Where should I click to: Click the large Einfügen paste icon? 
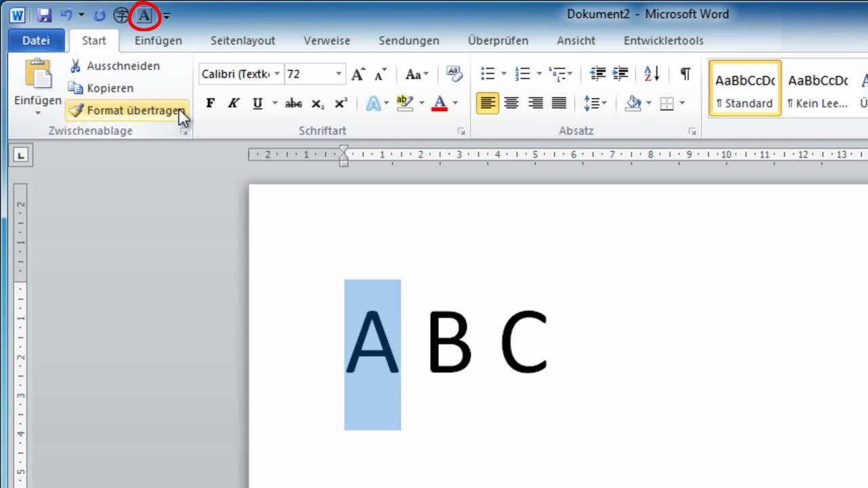click(39, 73)
